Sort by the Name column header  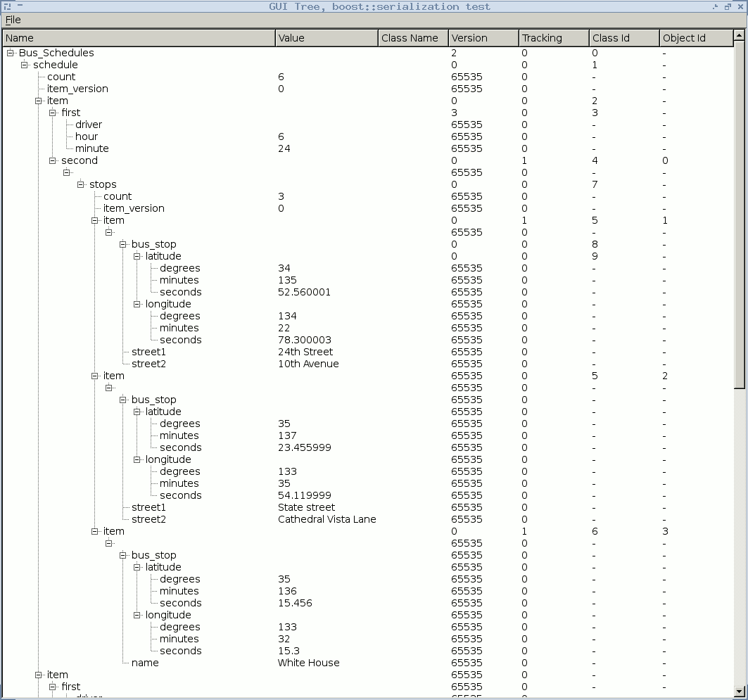[x=139, y=38]
